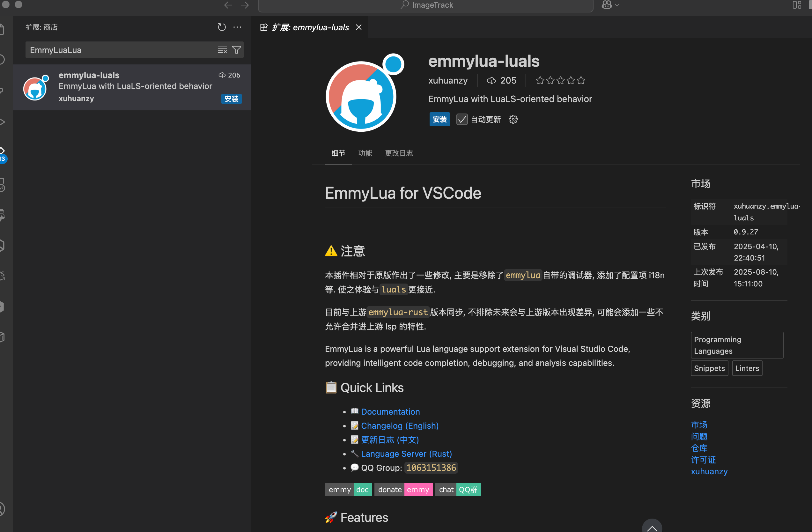Navigate forward with the right arrow
This screenshot has width=812, height=532.
tap(245, 5)
